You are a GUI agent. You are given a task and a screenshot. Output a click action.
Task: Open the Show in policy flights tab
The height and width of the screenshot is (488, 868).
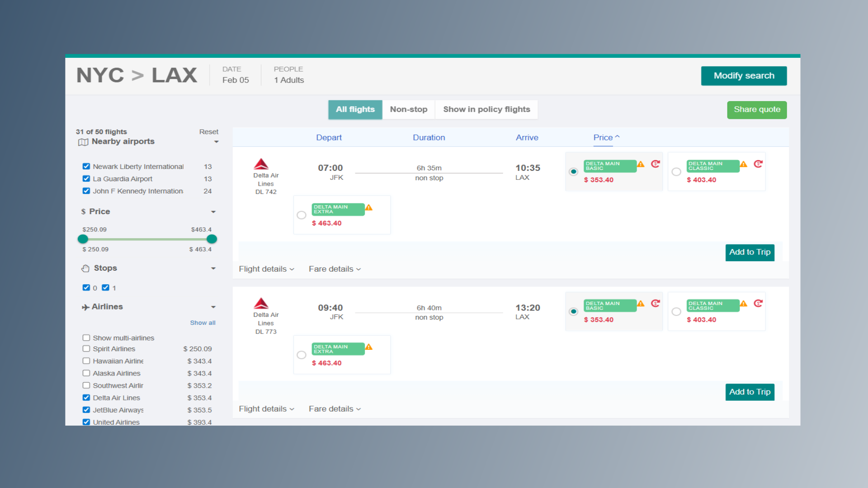coord(486,109)
